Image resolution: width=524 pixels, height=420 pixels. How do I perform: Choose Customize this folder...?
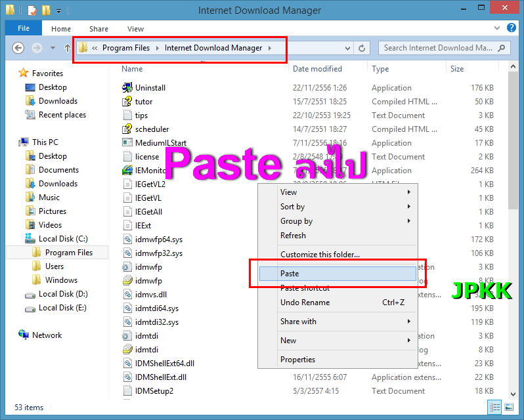point(338,255)
